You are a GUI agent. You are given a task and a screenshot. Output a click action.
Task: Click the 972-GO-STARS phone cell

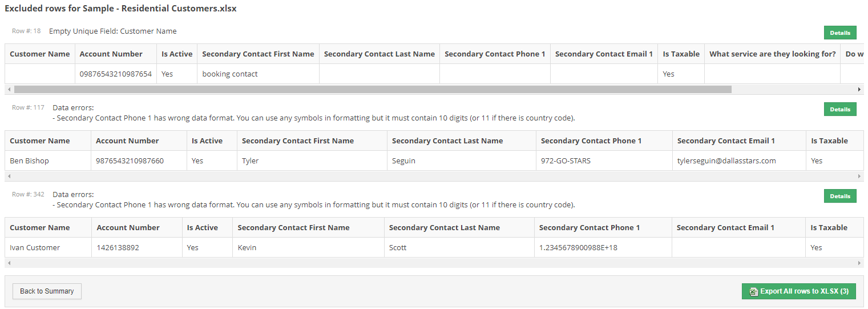604,161
